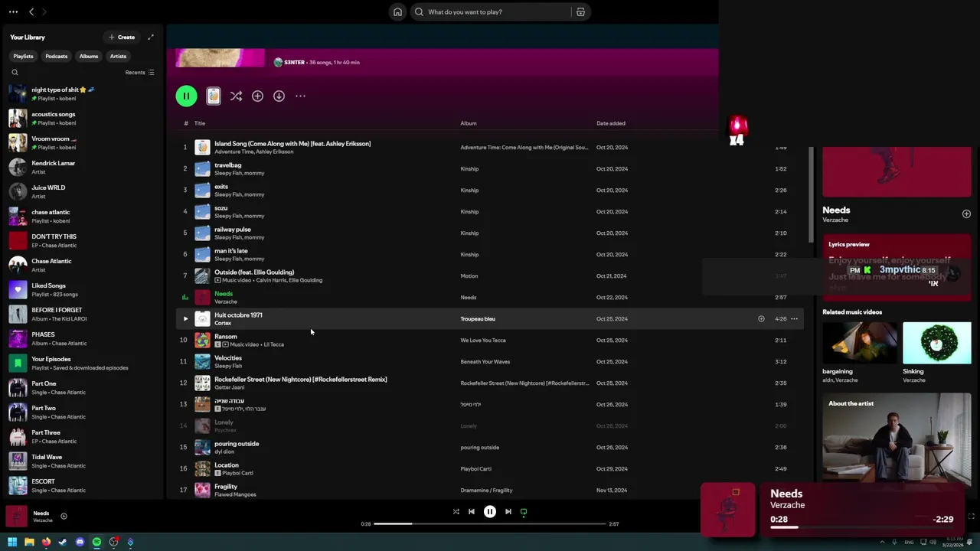This screenshot has width=980, height=551.
Task: Add Needs to library from side panel
Action: [966, 214]
